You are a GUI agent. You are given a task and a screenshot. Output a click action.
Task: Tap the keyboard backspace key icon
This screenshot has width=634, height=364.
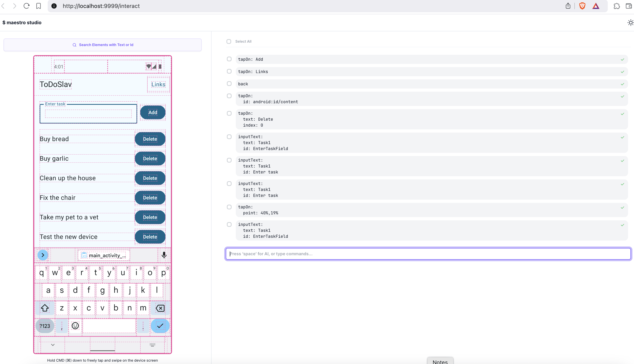click(x=160, y=308)
